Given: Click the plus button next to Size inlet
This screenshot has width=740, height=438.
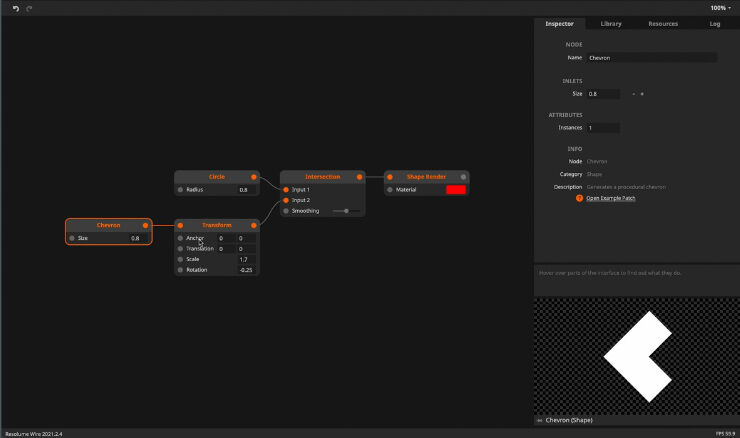Looking at the screenshot, I should pos(642,94).
